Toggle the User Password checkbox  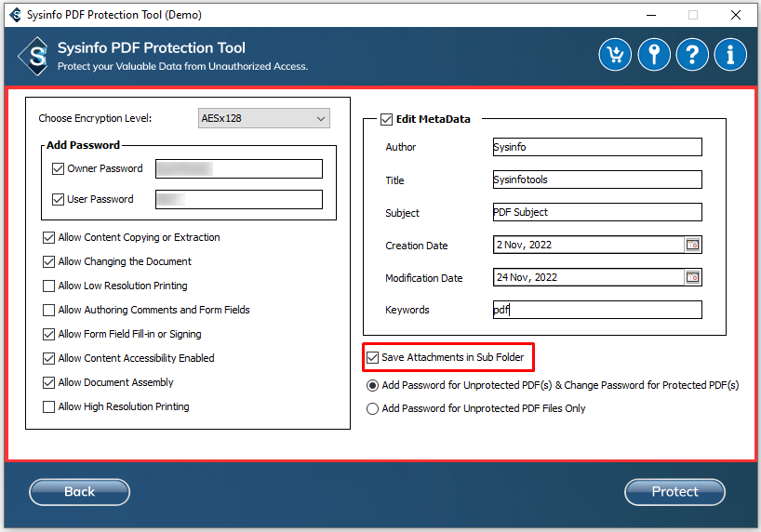pyautogui.click(x=58, y=199)
